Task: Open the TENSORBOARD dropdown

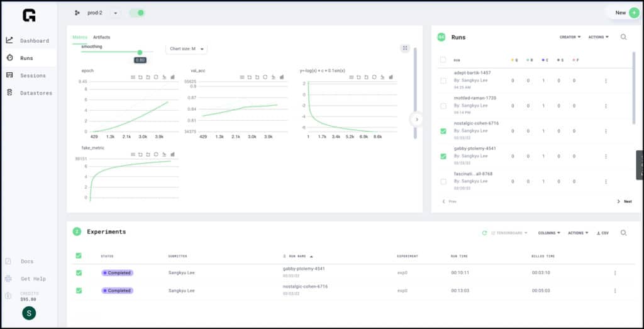Action: (509, 233)
